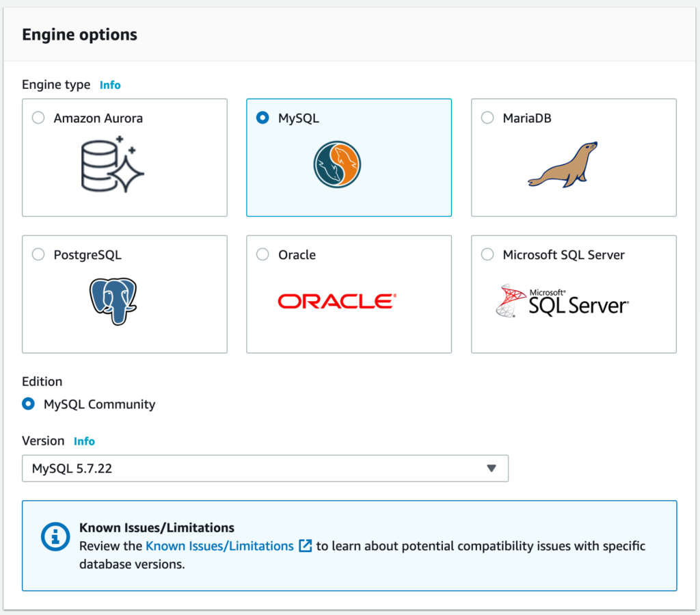Click the PostgreSQL elephant logo

click(113, 302)
